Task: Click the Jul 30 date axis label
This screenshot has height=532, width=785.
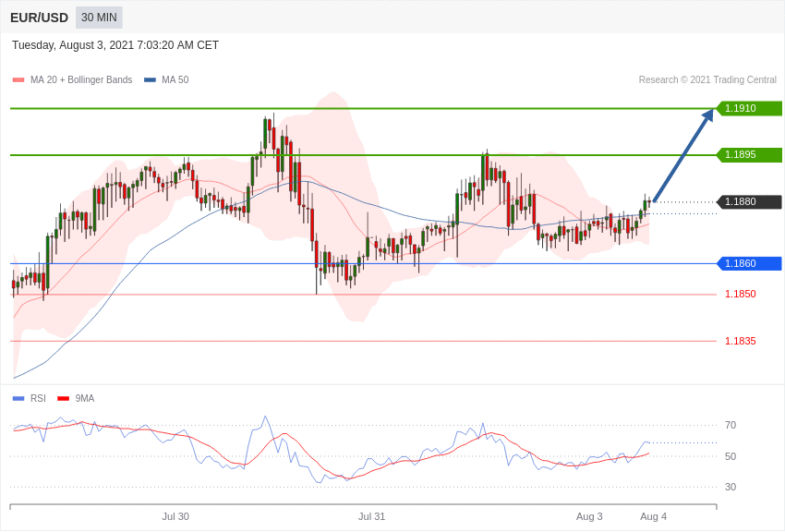Action: click(x=175, y=517)
